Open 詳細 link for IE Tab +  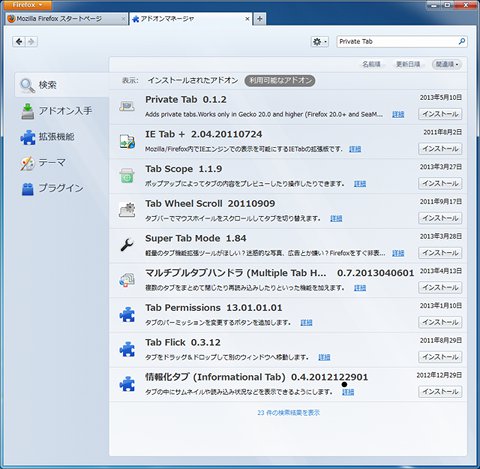click(355, 149)
